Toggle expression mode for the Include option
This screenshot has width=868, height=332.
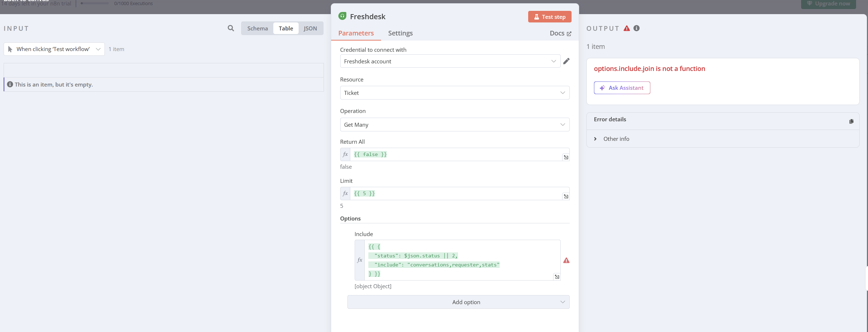(359, 260)
